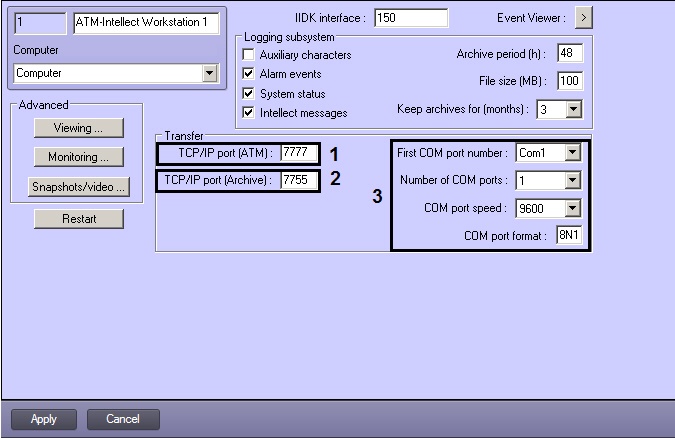The width and height of the screenshot is (675, 438).
Task: Click the Alarm events label
Action: pos(291,74)
